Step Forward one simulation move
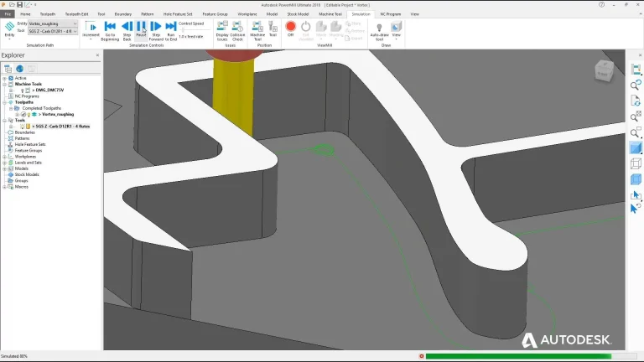The width and height of the screenshot is (644, 362). coord(156,30)
